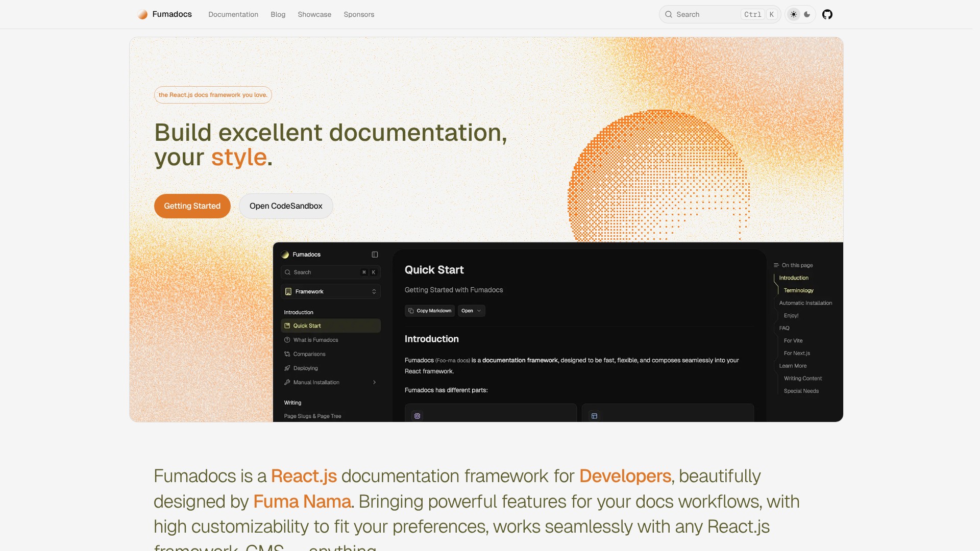
Task: Click 'Getting Started with Fumadocs' subtitle
Action: click(x=454, y=290)
